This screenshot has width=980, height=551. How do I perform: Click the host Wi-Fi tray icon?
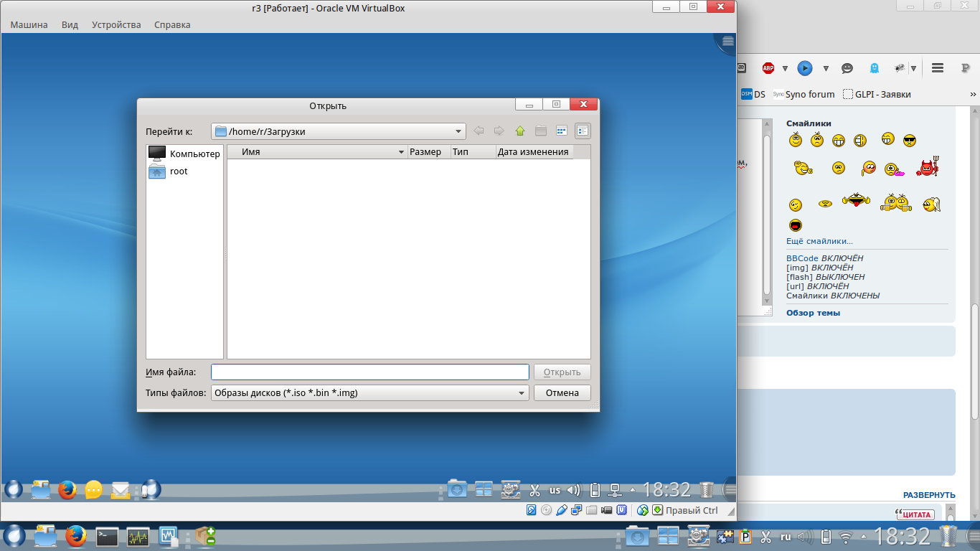click(x=847, y=537)
